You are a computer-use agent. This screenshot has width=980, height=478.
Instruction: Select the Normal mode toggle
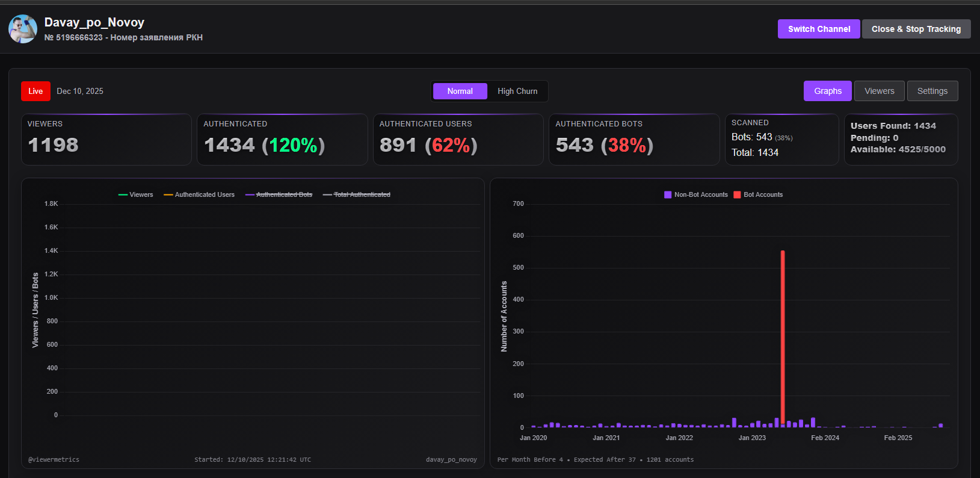(460, 91)
